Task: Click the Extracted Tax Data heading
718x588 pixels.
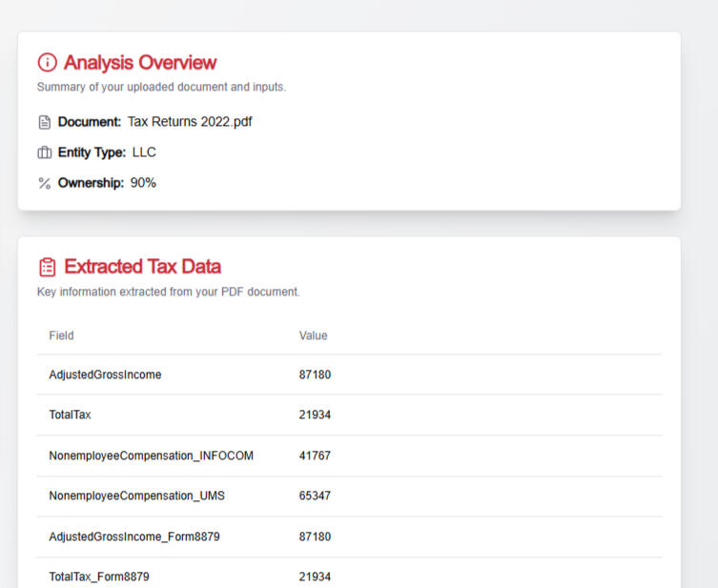Action: [142, 267]
